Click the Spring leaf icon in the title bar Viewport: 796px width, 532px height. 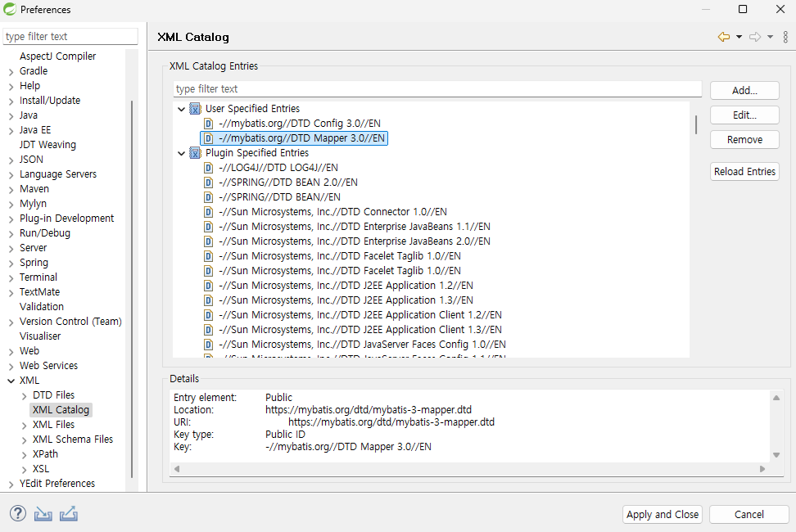(10, 9)
